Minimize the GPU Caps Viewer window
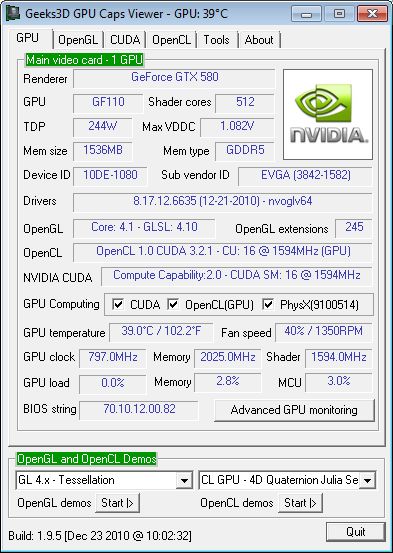 tap(307, 14)
